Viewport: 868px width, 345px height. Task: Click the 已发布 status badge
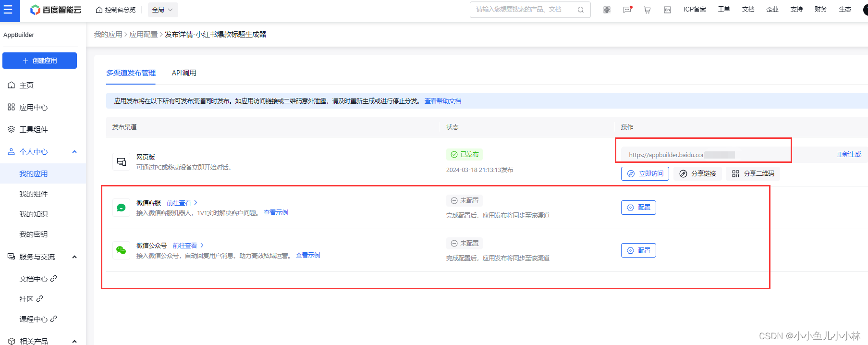click(465, 154)
